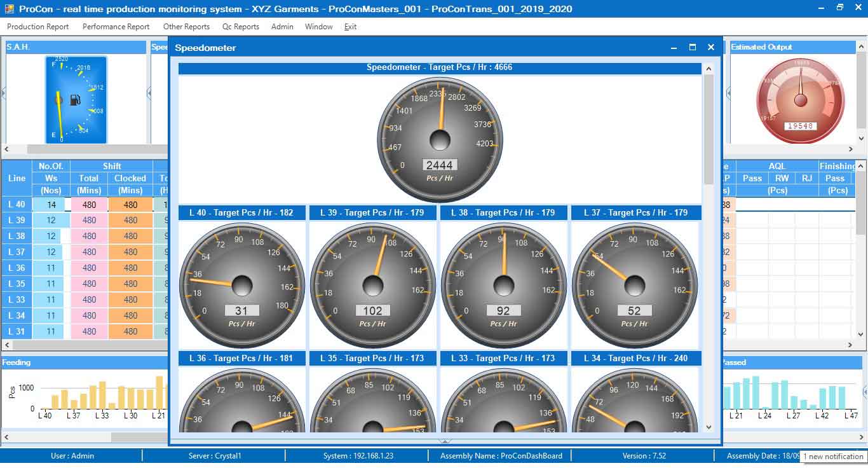Click the Feeding chart horizontal scrollbar thumb
This screenshot has height=468, width=868.
coord(140,437)
